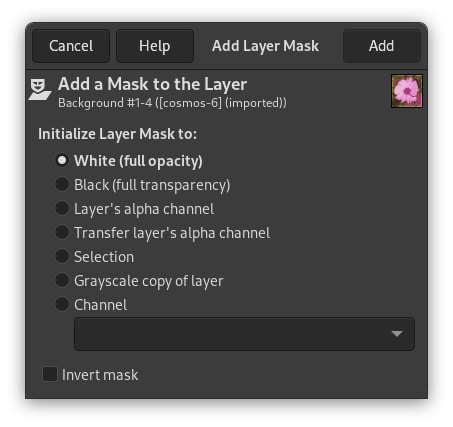
Task: Click the Grayscale copy of layer label
Action: point(149,281)
